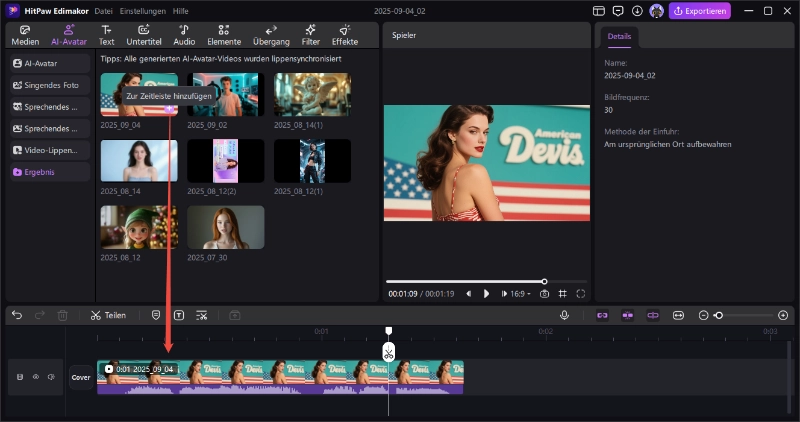This screenshot has width=800, height=422.
Task: Click the greyed package icon in timeline toolbar
Action: pyautogui.click(x=235, y=315)
